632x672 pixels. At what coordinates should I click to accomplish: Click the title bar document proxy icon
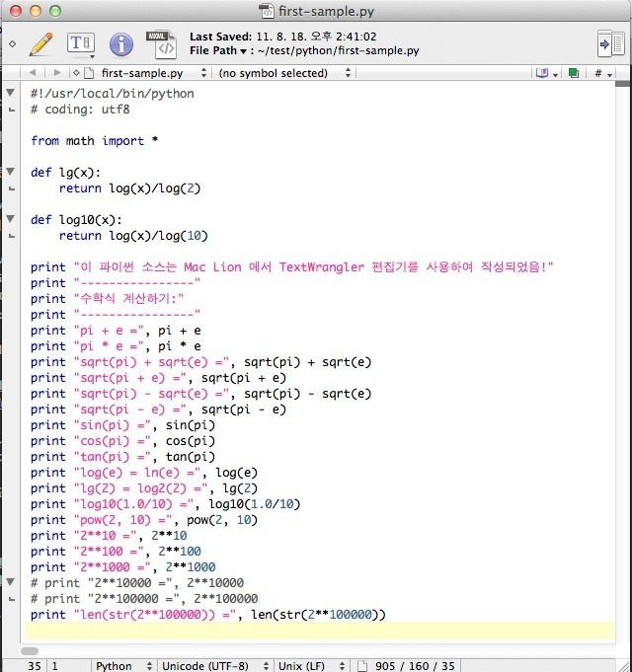[267, 11]
